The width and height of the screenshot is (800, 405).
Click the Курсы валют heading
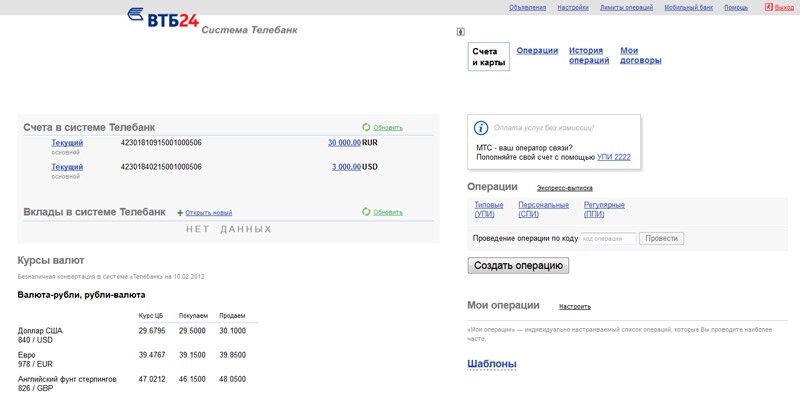[51, 261]
